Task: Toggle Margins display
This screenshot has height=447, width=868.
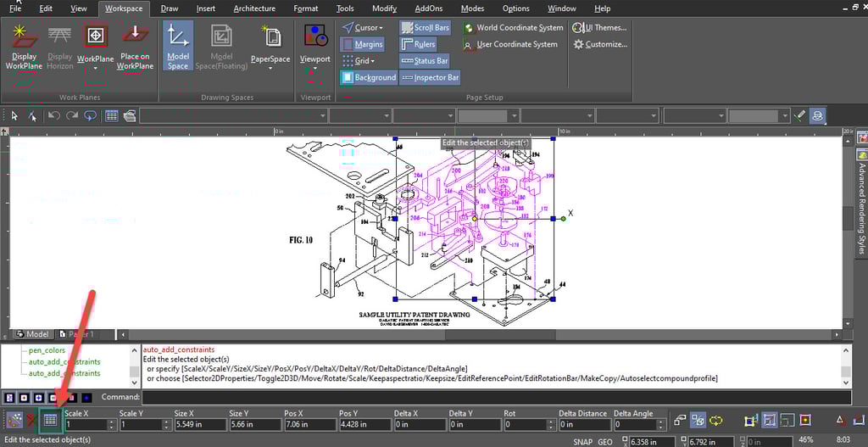Action: pyautogui.click(x=362, y=44)
